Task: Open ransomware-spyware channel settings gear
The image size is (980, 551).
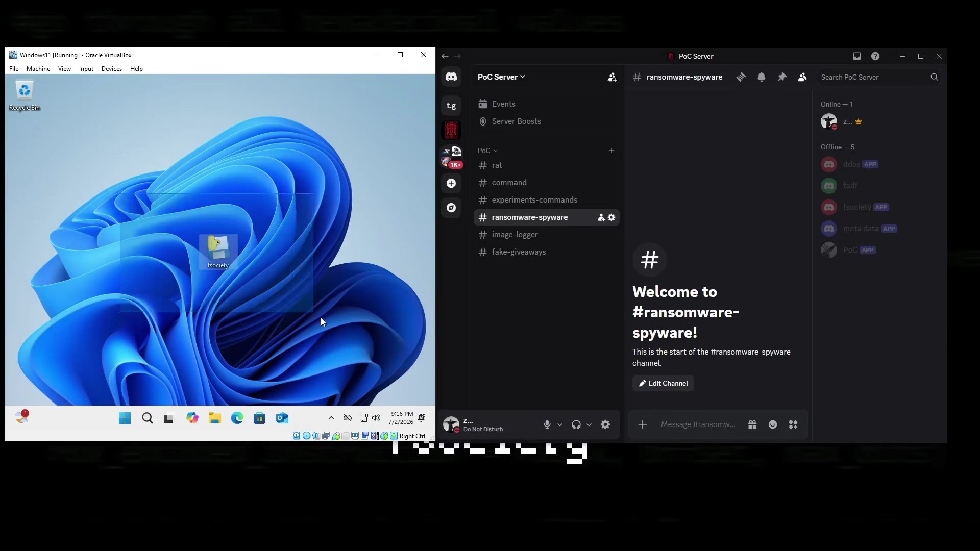Action: pos(611,217)
